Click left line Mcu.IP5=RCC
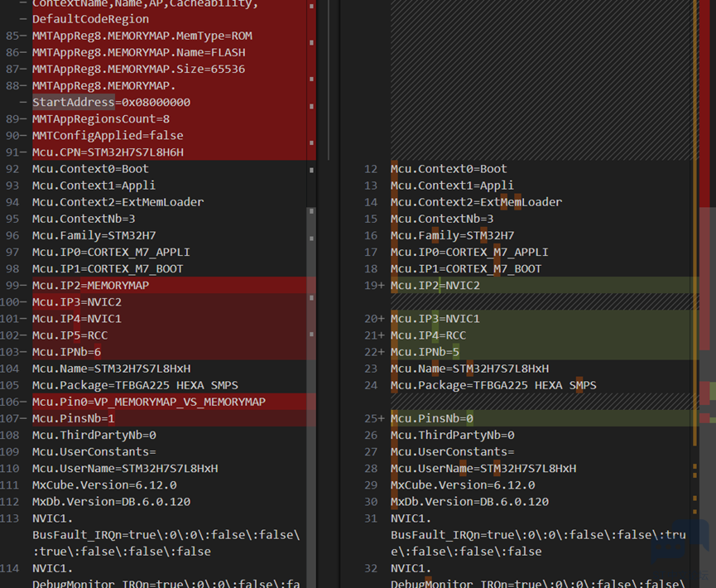The height and width of the screenshot is (588, 716). tap(70, 335)
